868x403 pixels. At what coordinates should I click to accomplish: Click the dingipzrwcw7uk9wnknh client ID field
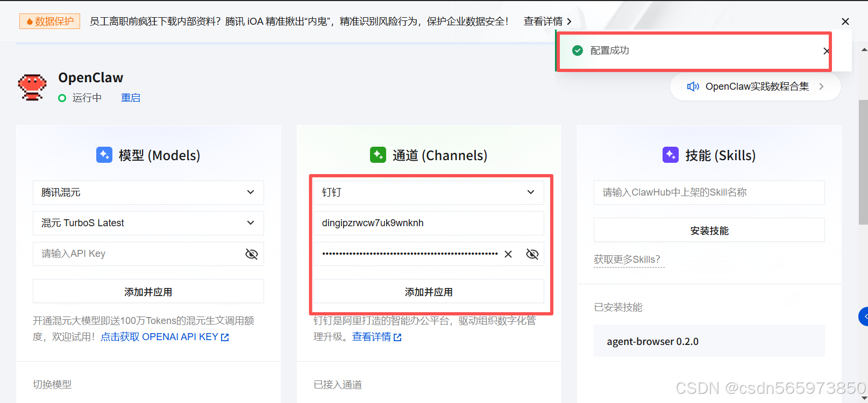click(x=429, y=223)
